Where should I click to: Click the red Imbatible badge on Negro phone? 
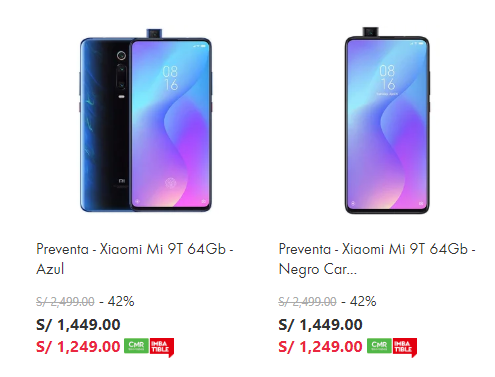click(404, 347)
